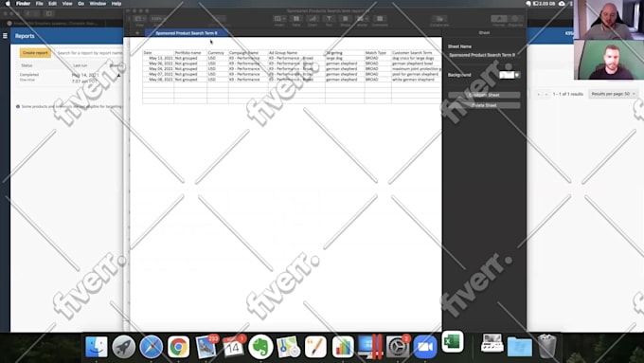Click the info icon beside the eligibility notice

[x=18, y=106]
